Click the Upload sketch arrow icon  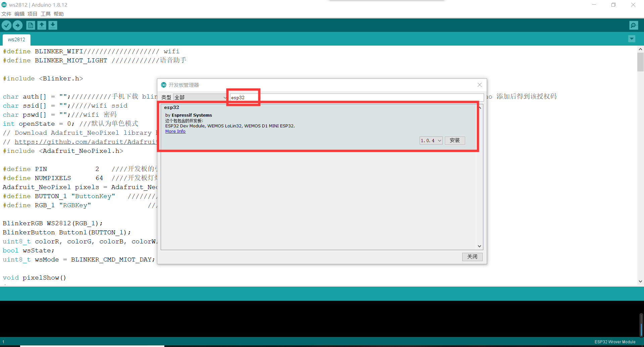[x=17, y=25]
